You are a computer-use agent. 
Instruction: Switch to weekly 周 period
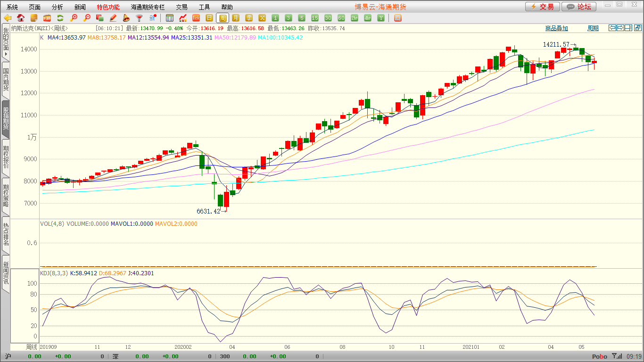pyautogui.click(x=223, y=18)
